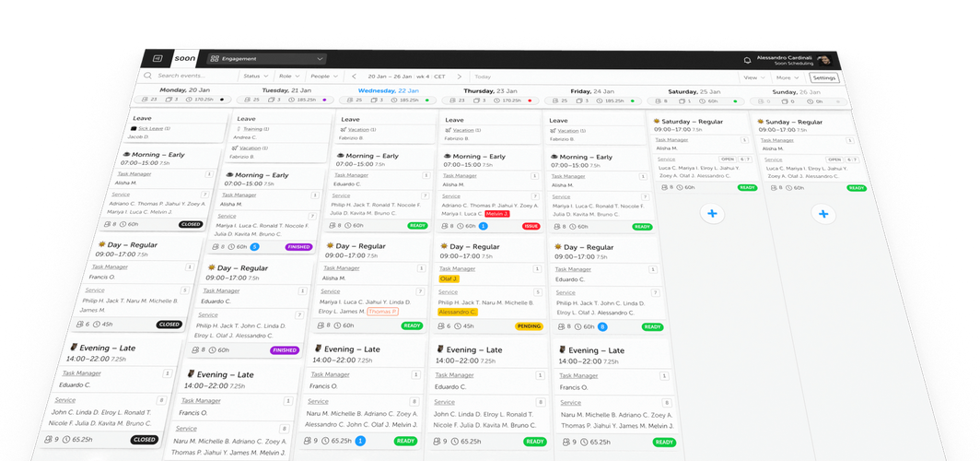Viewport: 980px width, 461px height.
Task: Click sun icon on Monday Day – Regular
Action: 101,244
